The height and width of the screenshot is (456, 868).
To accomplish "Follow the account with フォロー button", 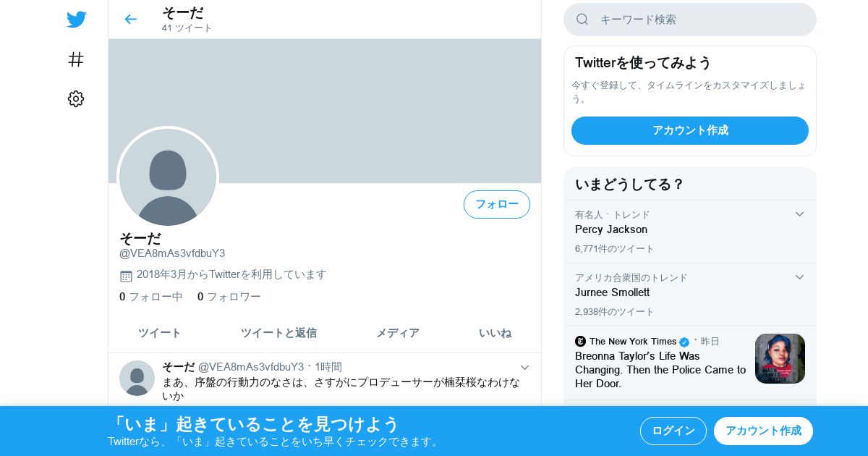I will pyautogui.click(x=497, y=204).
